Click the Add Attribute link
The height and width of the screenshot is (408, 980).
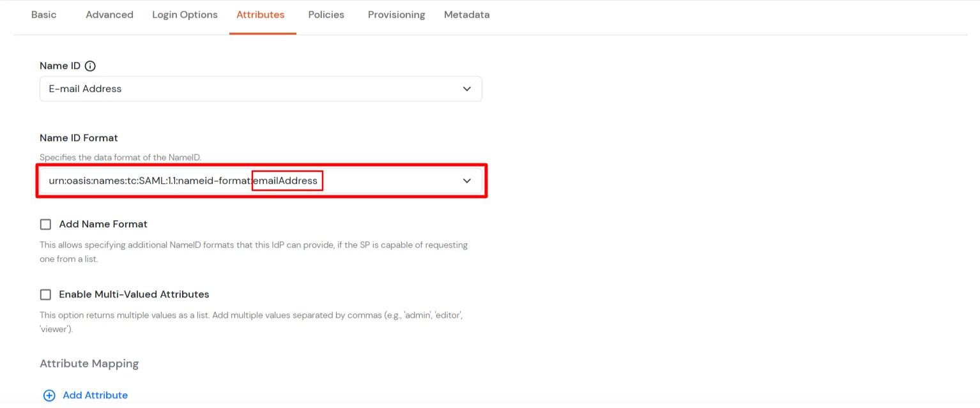95,395
